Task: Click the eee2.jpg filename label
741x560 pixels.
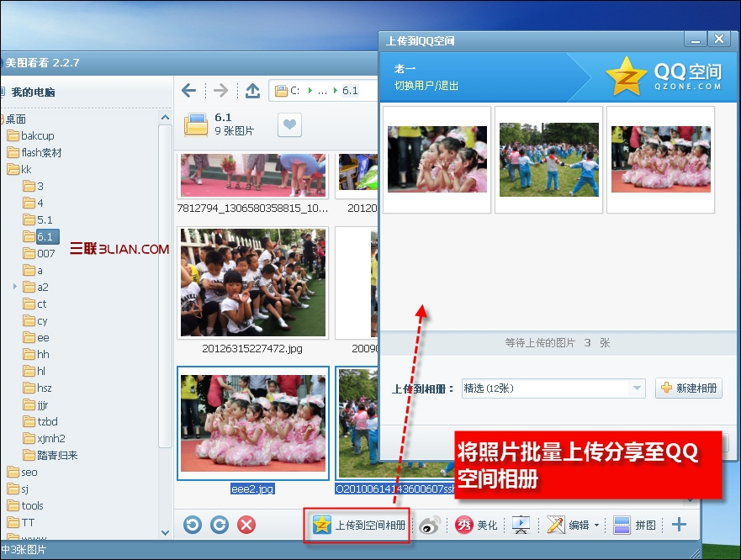Action: 252,489
